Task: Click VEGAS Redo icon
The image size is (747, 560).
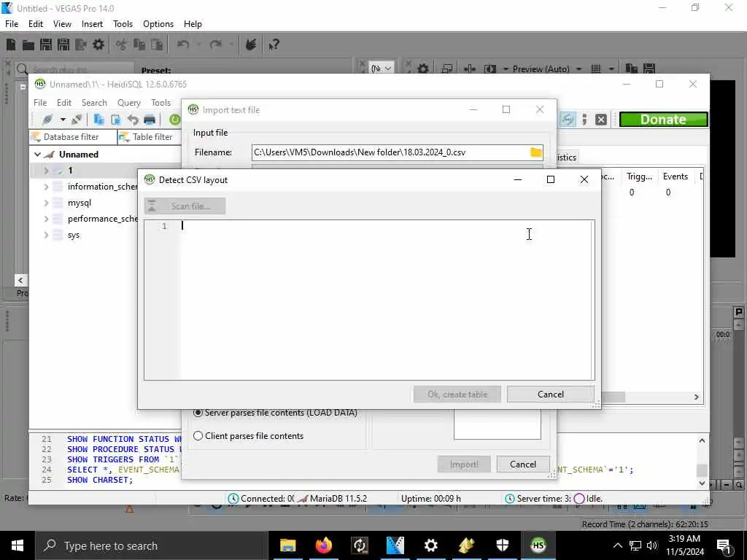Action: coord(216,44)
